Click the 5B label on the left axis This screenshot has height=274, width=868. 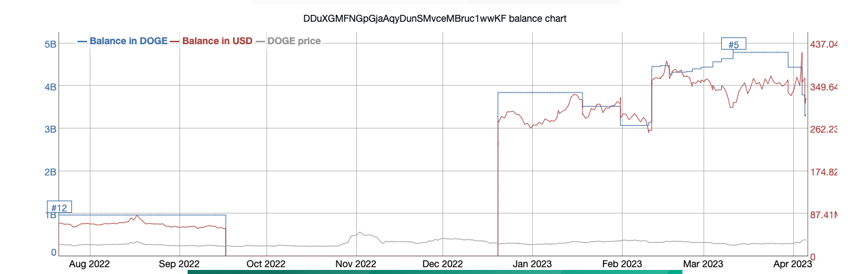[x=49, y=44]
